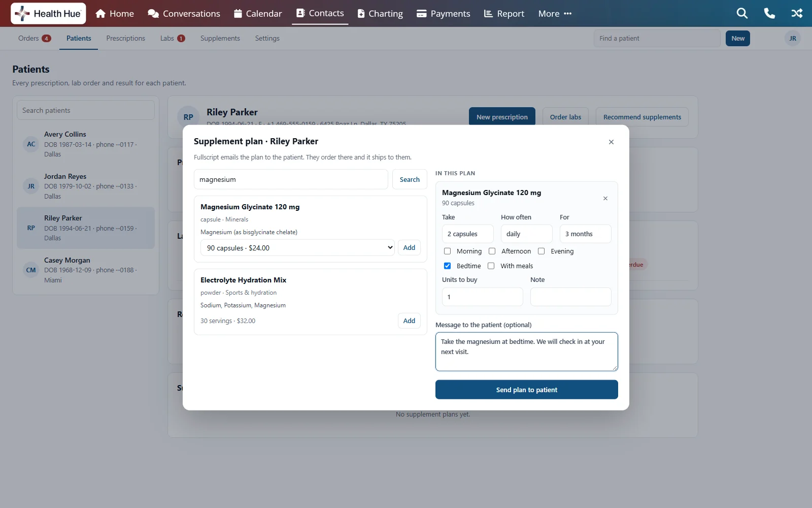812x508 pixels.
Task: Enable the Morning checkbox
Action: point(447,251)
